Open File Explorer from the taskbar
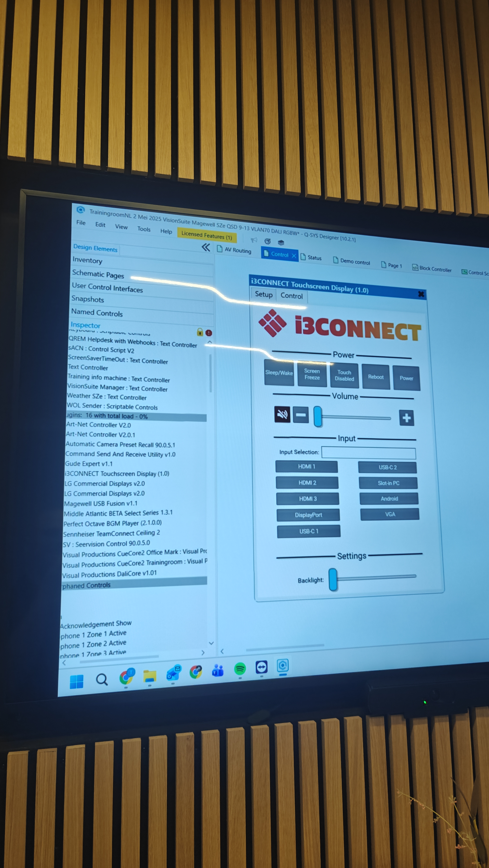Viewport: 489px width, 868px height. point(149,676)
